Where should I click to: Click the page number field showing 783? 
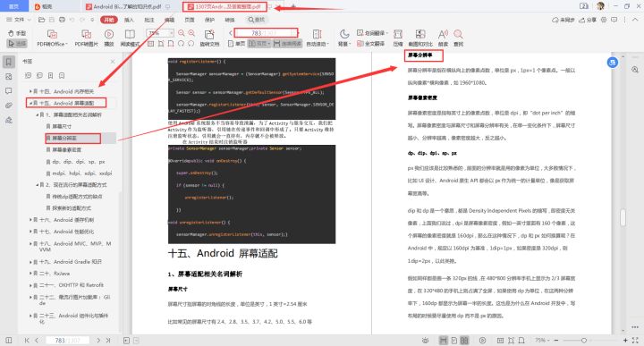pos(266,33)
